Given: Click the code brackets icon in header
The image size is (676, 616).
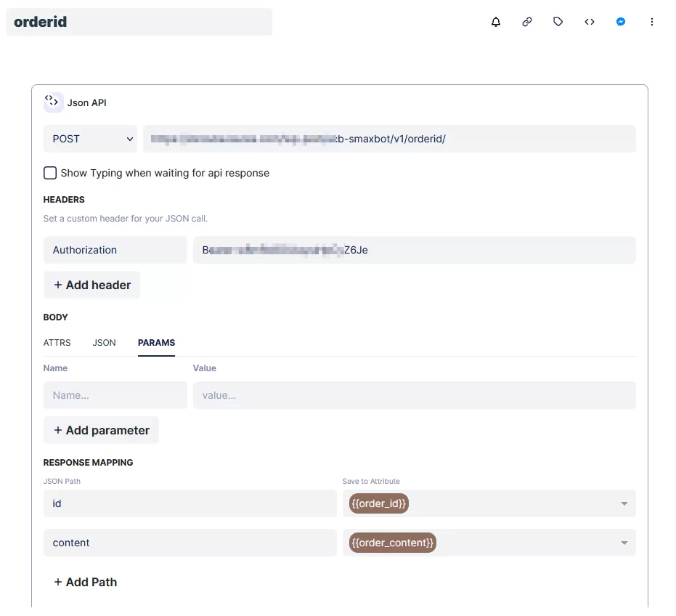Looking at the screenshot, I should click(x=590, y=22).
